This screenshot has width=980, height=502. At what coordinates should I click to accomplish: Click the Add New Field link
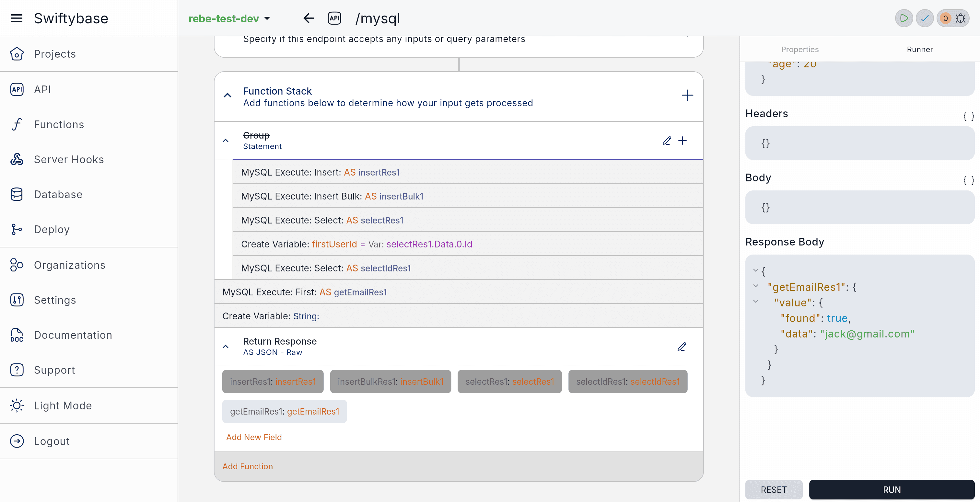coord(254,437)
